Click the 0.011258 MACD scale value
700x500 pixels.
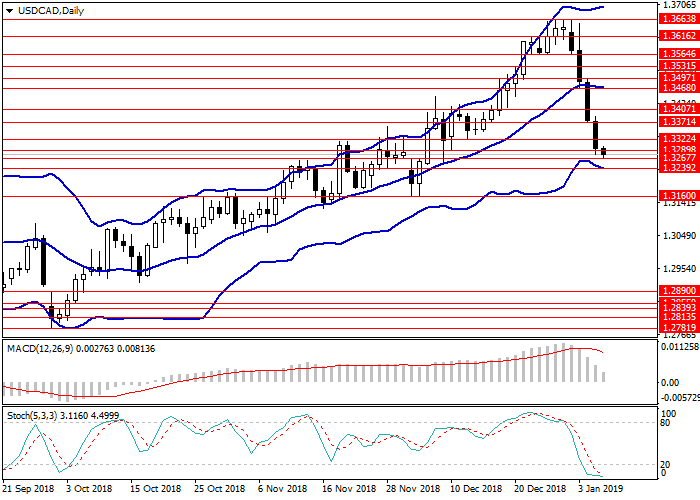click(680, 347)
